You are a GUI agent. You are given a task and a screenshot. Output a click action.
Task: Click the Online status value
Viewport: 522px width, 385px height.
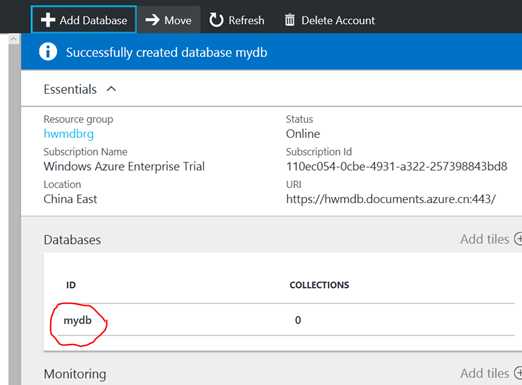click(303, 134)
